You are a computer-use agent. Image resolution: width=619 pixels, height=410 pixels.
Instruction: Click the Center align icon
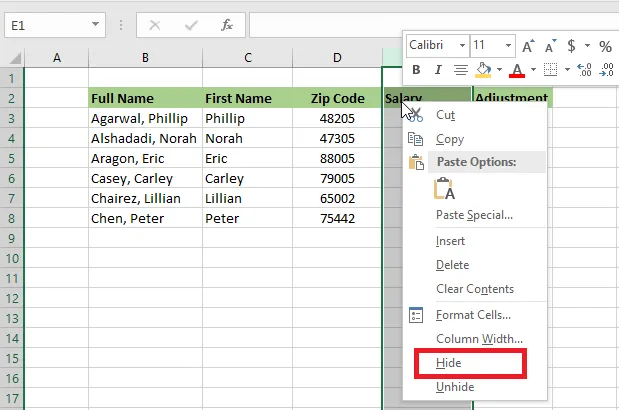(460, 70)
